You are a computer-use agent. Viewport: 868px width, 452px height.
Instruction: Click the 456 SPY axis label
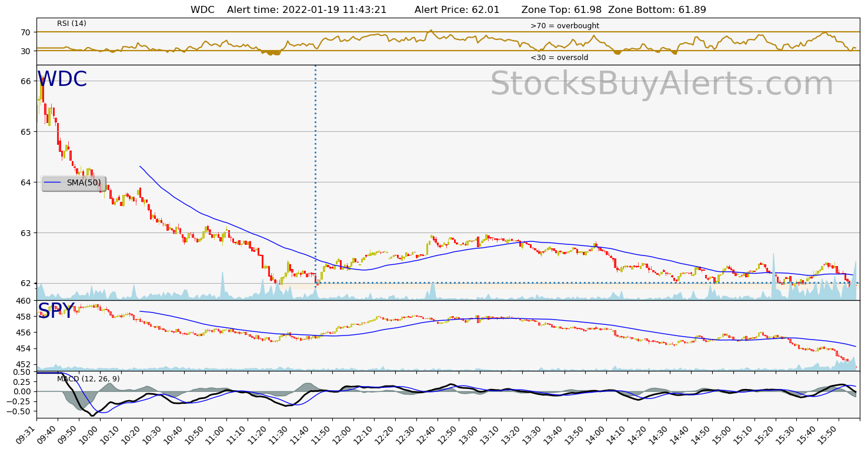(x=24, y=333)
